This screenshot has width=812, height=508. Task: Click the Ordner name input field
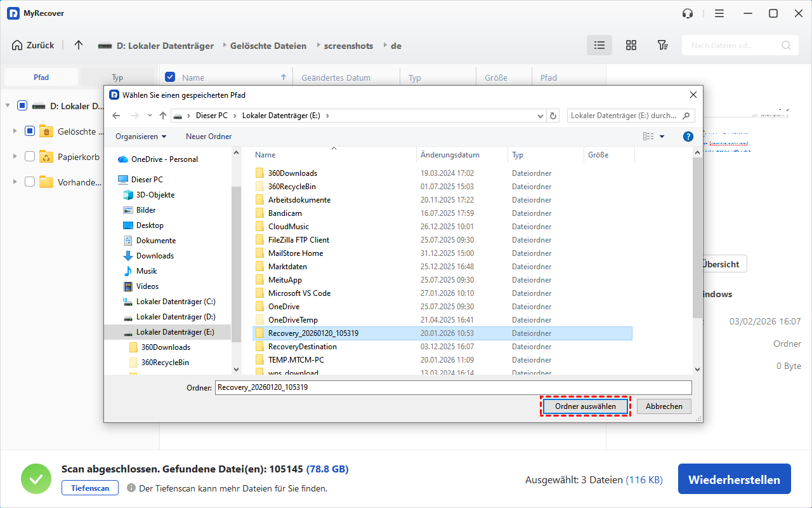click(453, 387)
